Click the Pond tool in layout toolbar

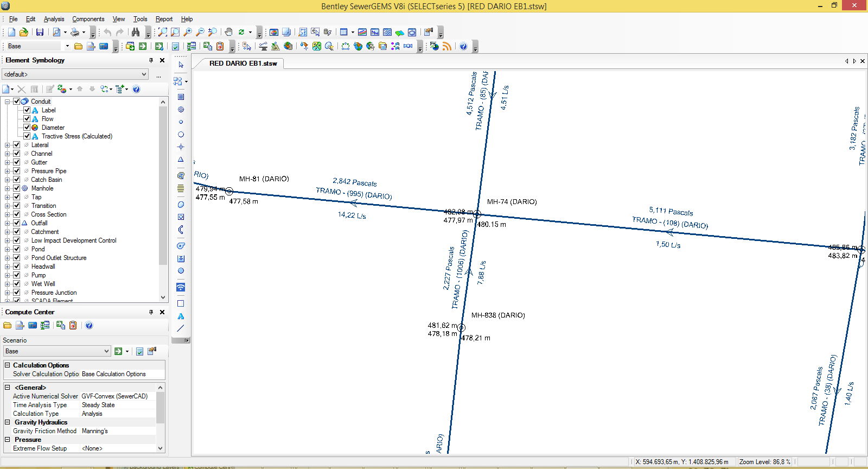coord(181,205)
